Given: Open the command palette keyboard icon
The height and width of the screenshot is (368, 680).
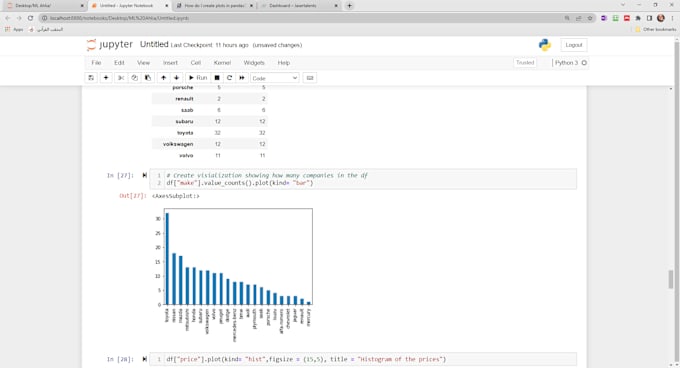Looking at the screenshot, I should tap(310, 78).
